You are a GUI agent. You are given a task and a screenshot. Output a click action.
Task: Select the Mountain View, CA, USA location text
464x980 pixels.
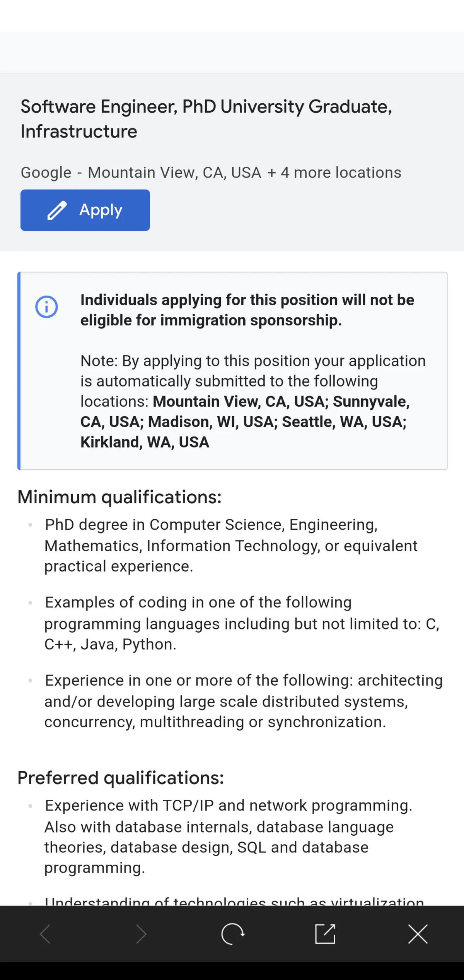click(174, 173)
